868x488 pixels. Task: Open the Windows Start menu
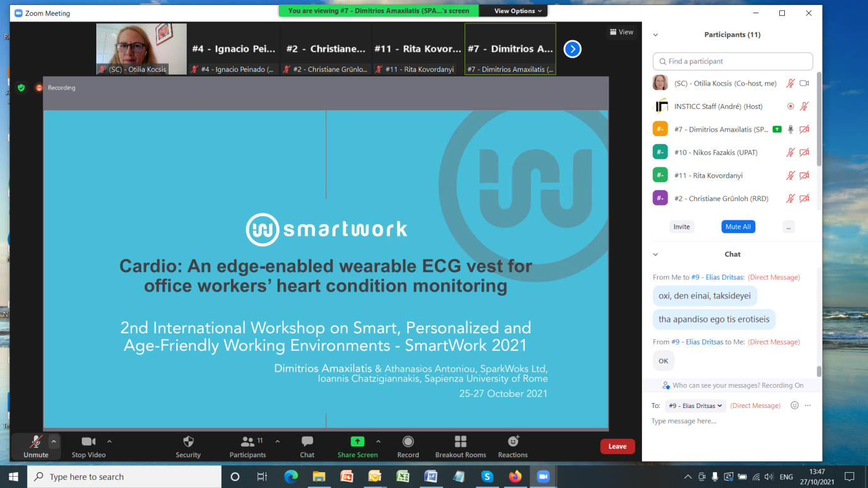(13, 477)
